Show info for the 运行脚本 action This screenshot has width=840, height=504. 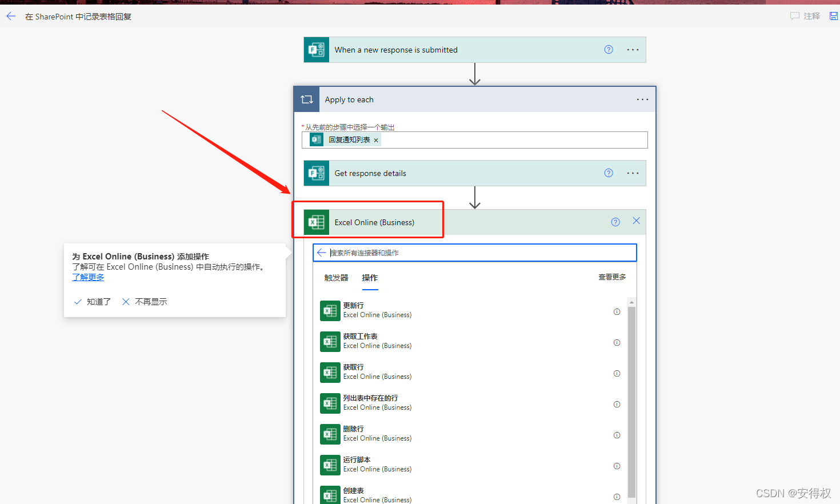pos(617,466)
